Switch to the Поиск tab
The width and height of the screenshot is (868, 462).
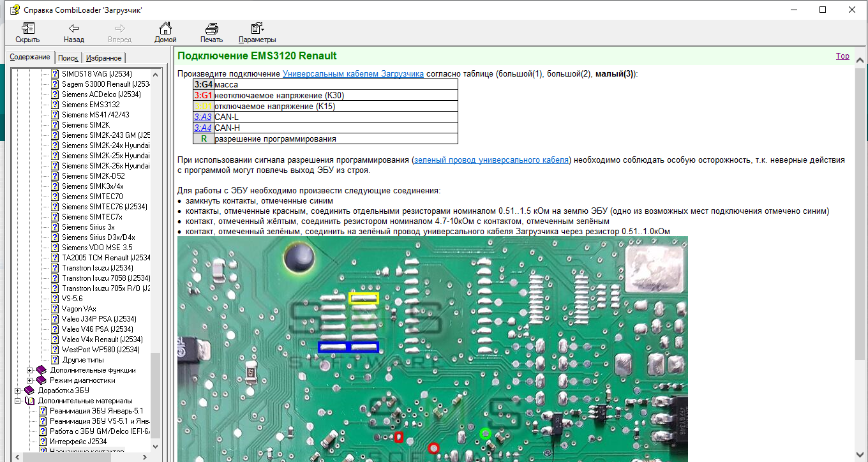click(x=68, y=58)
